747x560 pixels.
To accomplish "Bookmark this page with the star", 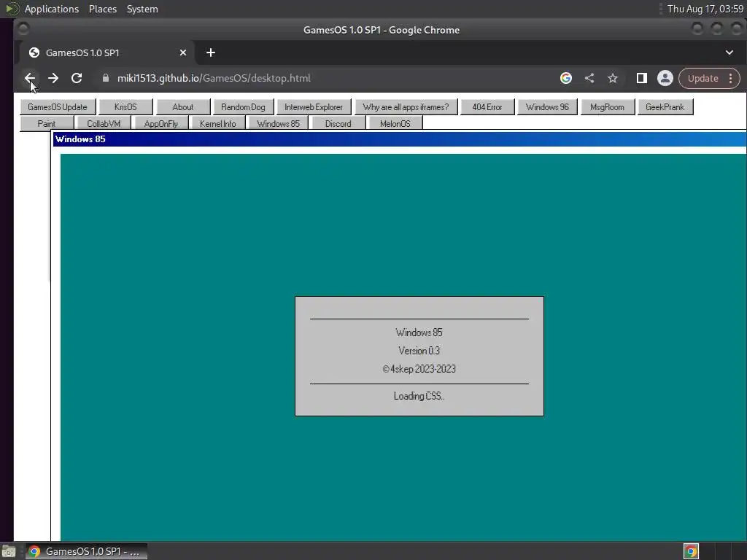I will coord(613,78).
